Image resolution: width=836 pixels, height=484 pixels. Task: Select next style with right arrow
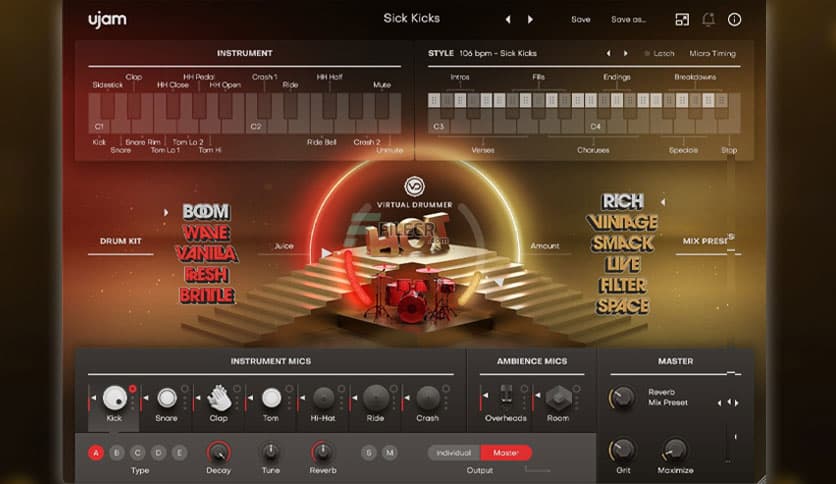coord(625,53)
